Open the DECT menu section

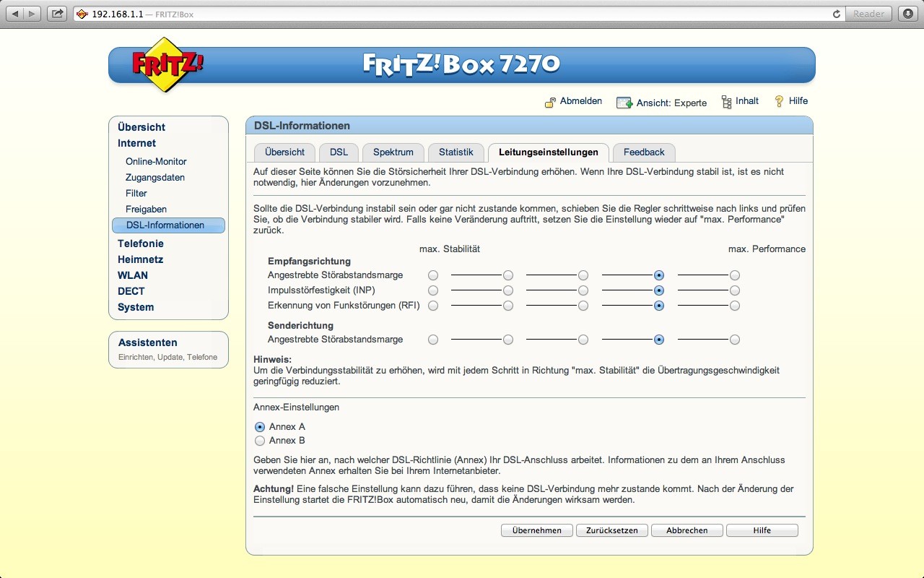point(131,291)
